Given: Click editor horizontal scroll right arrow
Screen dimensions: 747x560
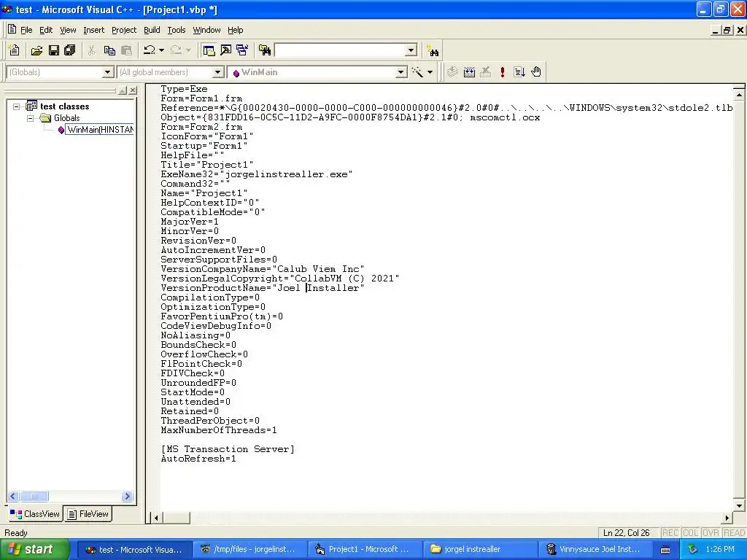Looking at the screenshot, I should tap(727, 518).
